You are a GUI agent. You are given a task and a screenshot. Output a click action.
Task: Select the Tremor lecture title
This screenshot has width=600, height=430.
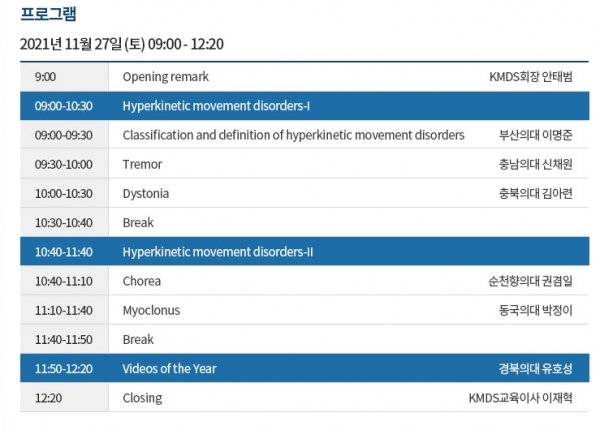click(142, 164)
